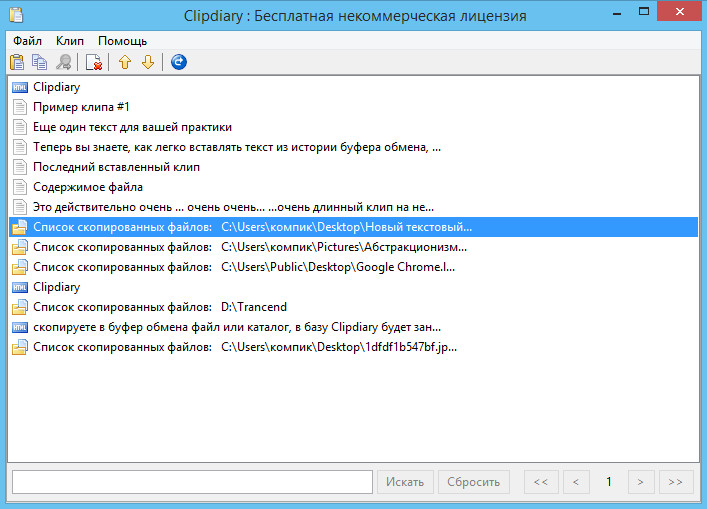707x509 pixels.
Task: Select clip Еще один текст для вашей практики
Action: [x=354, y=127]
